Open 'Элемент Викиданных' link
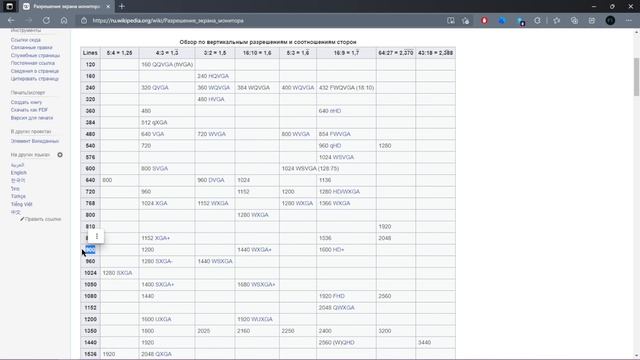The image size is (640, 360). [x=35, y=141]
